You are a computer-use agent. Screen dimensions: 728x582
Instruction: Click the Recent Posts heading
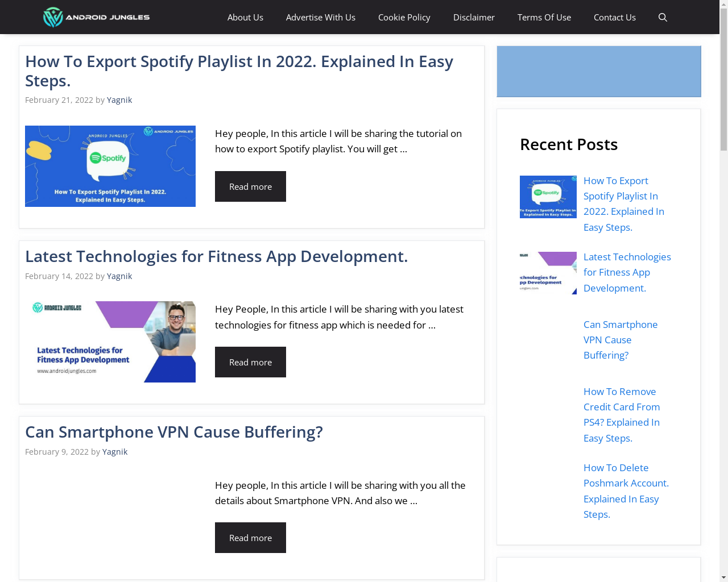(569, 144)
